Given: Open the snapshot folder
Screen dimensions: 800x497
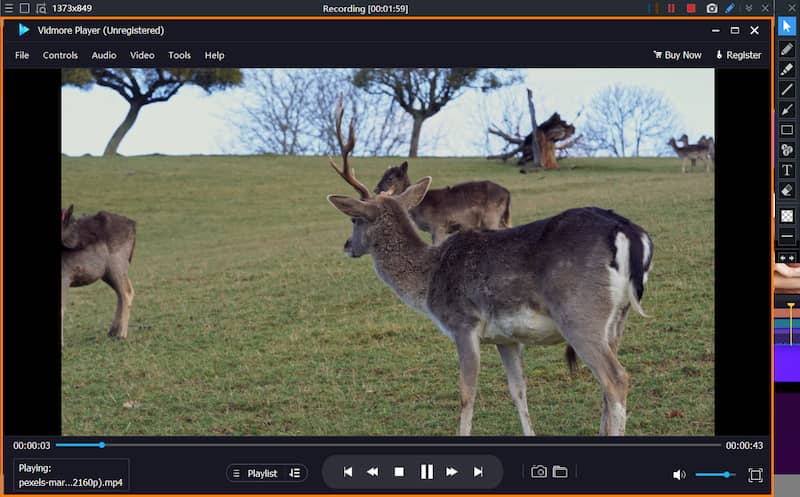Looking at the screenshot, I should [x=560, y=472].
